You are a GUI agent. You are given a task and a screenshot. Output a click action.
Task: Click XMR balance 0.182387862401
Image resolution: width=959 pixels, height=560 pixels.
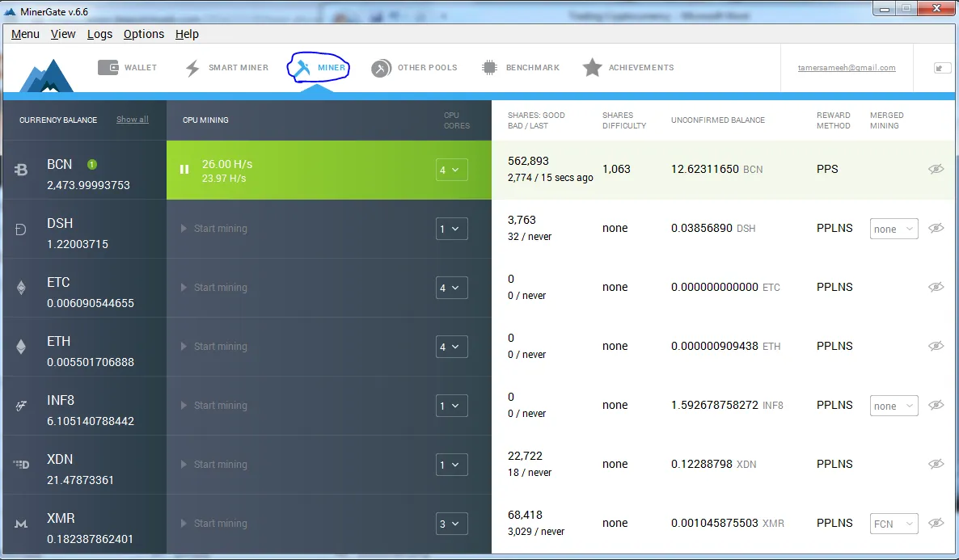[91, 539]
